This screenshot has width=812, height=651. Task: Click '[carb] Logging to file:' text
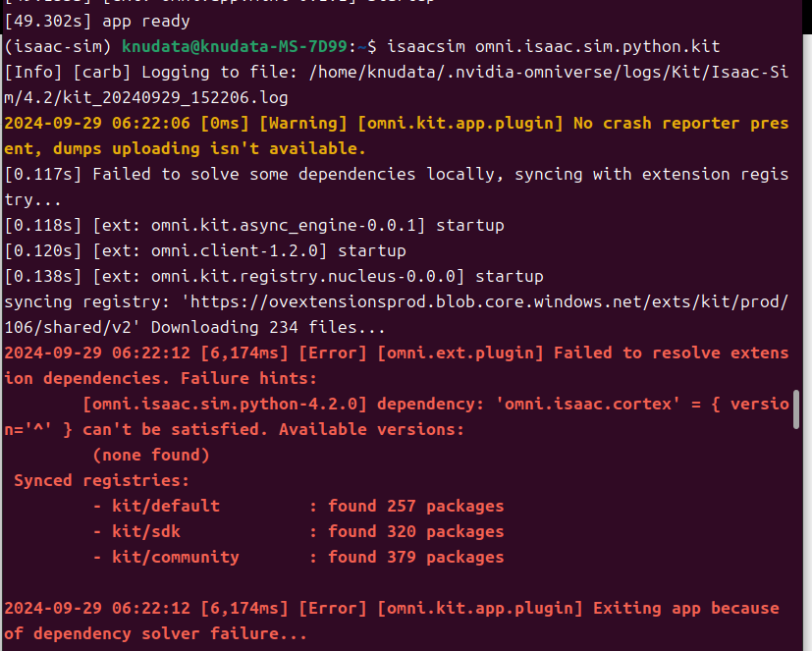pyautogui.click(x=186, y=72)
